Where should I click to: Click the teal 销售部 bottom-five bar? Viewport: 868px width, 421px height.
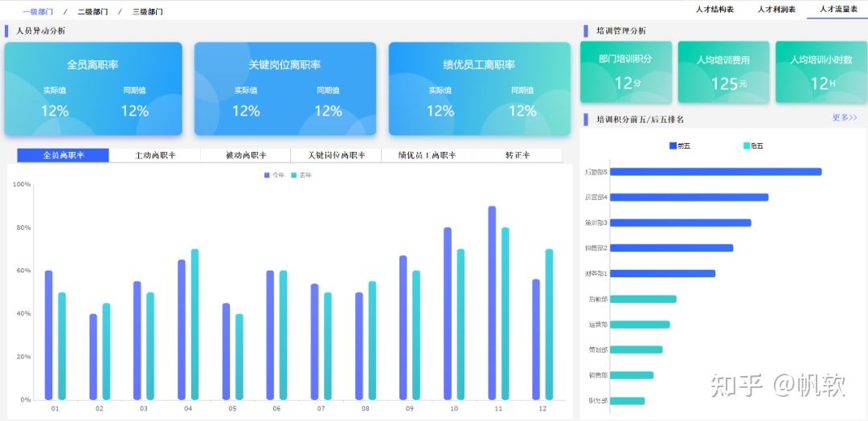pyautogui.click(x=632, y=375)
